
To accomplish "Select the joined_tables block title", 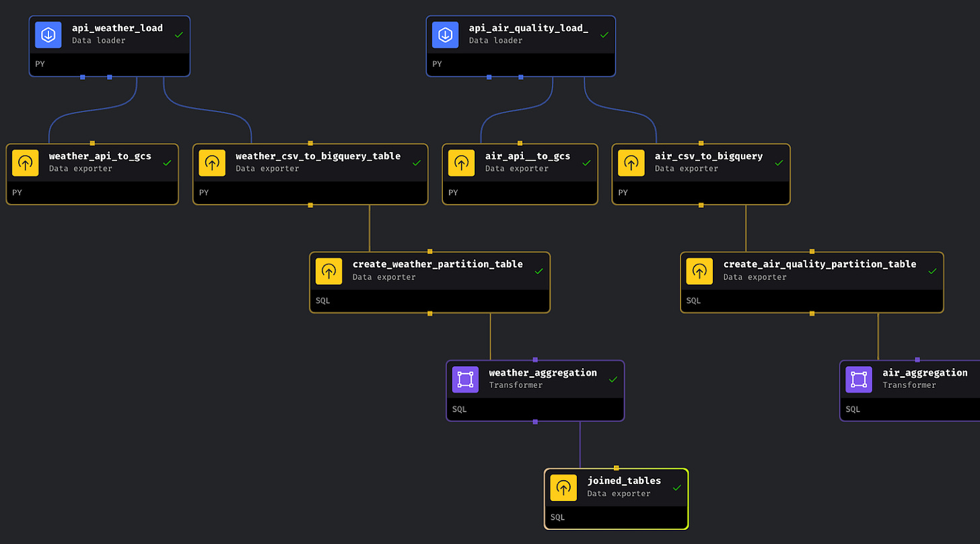I will pos(624,481).
